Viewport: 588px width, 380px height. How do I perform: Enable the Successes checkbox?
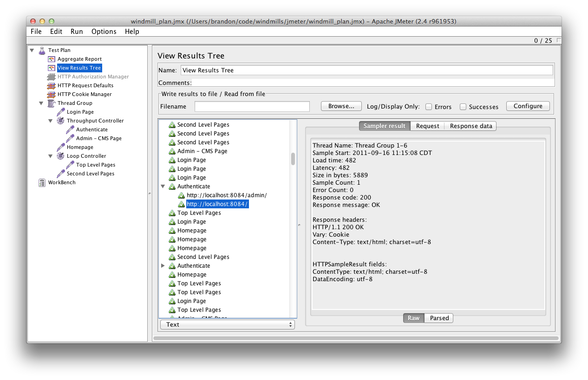pos(463,107)
